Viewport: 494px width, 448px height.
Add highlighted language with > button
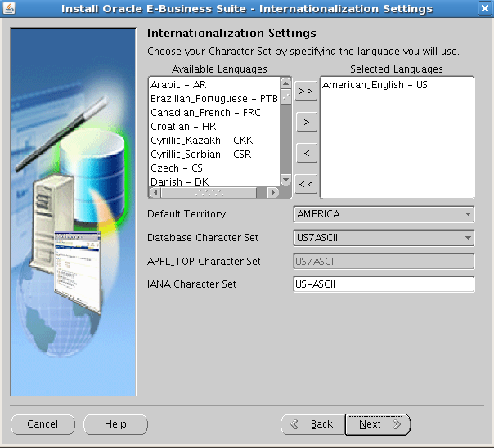(x=306, y=122)
